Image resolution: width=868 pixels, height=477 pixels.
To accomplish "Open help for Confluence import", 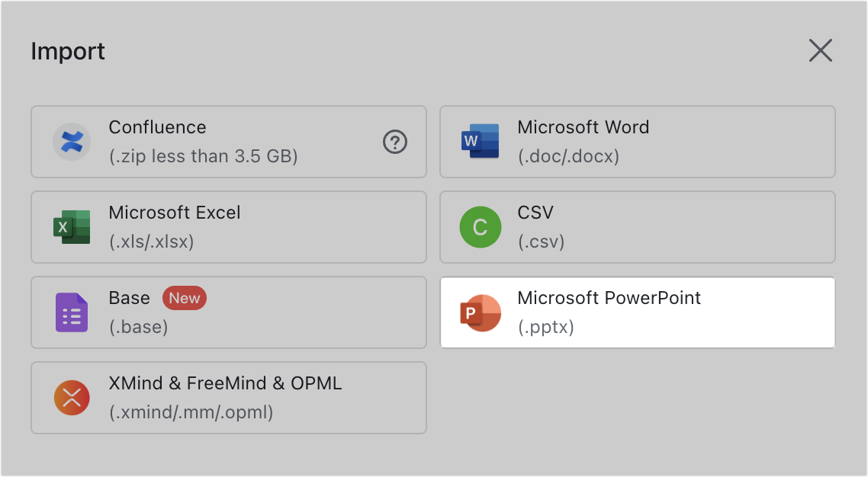I will point(394,142).
